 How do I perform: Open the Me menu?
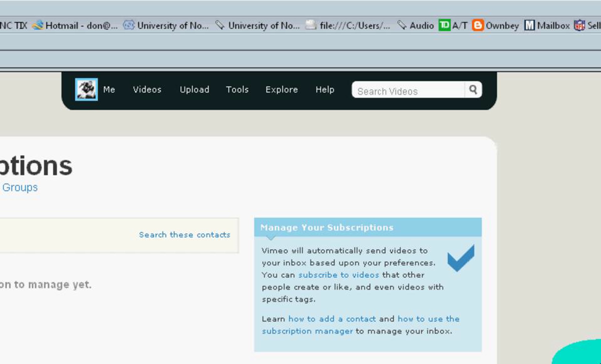[x=109, y=90]
